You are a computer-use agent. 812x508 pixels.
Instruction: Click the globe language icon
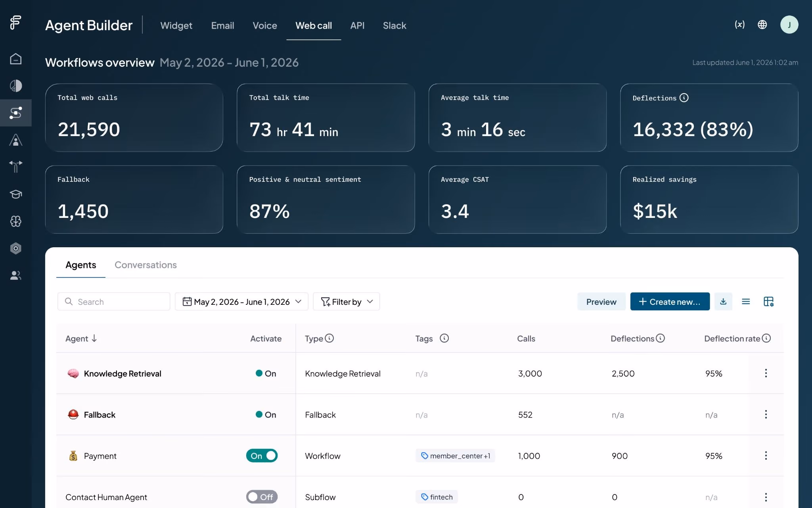pos(762,25)
